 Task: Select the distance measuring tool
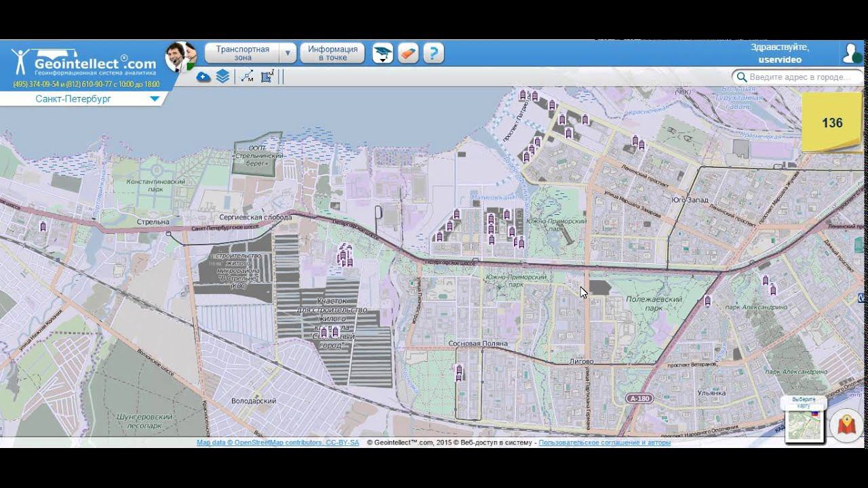tap(247, 77)
